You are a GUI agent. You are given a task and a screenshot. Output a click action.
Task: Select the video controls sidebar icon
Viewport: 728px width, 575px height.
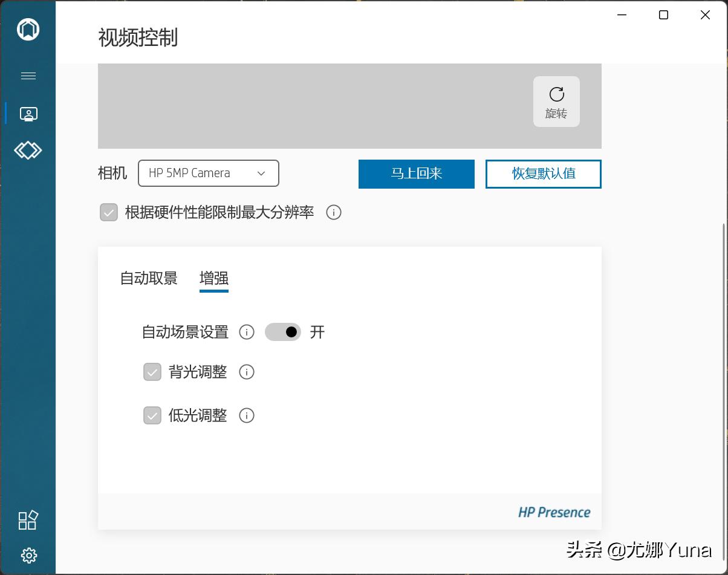coord(28,113)
